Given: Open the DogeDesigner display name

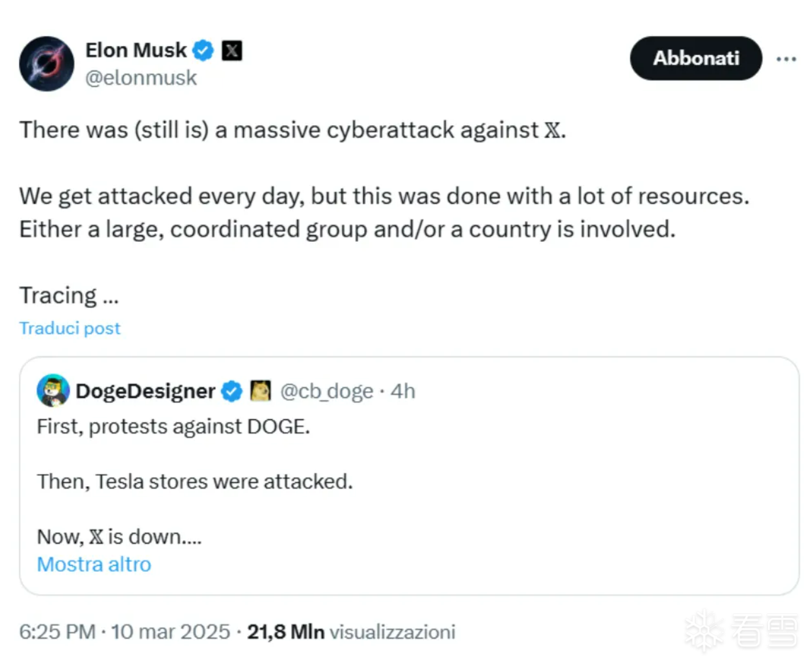Looking at the screenshot, I should coord(145,391).
